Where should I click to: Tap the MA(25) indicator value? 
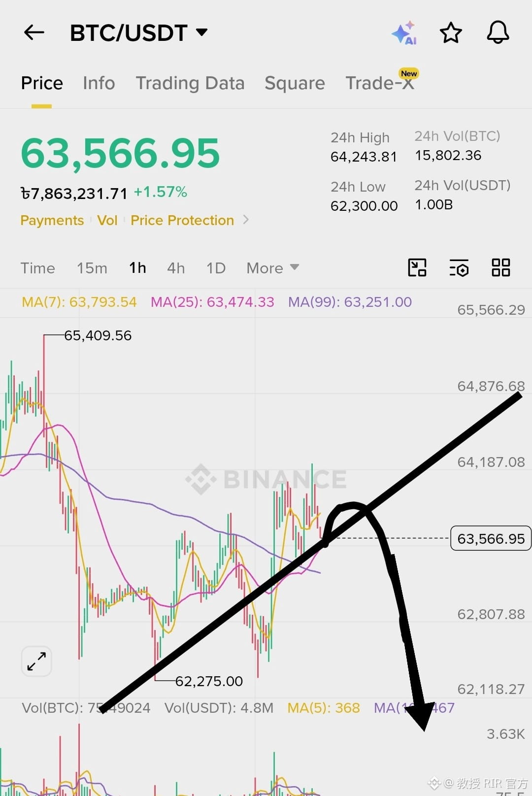212,302
